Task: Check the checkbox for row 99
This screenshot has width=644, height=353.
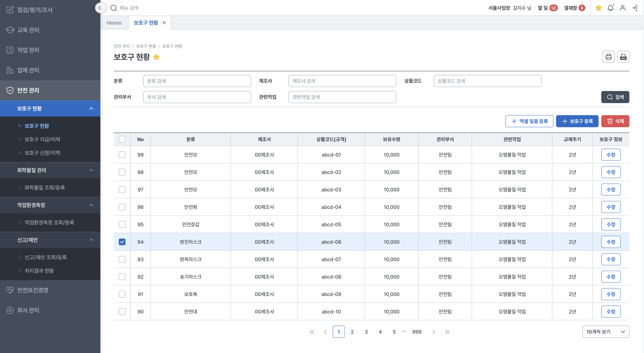Action: point(122,155)
